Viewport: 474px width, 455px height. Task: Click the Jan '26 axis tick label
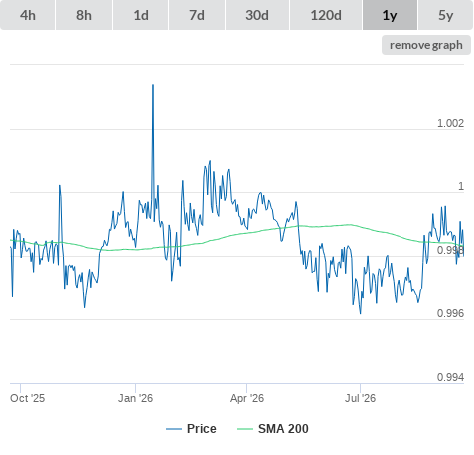click(x=135, y=398)
